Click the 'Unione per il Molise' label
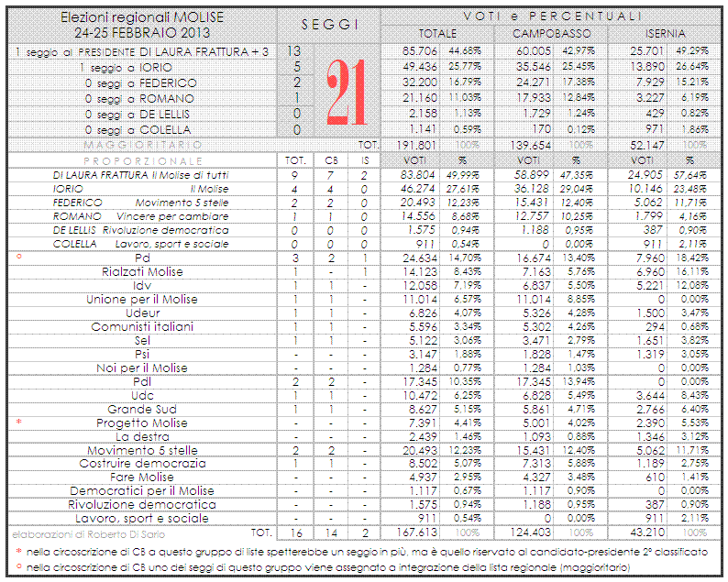The height and width of the screenshot is (582, 728). tap(142, 300)
